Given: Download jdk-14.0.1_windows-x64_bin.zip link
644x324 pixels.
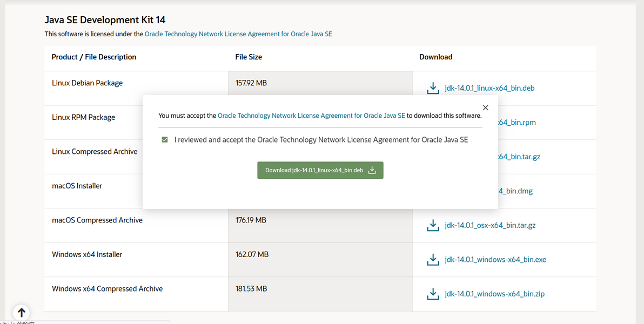Looking at the screenshot, I should [x=494, y=294].
